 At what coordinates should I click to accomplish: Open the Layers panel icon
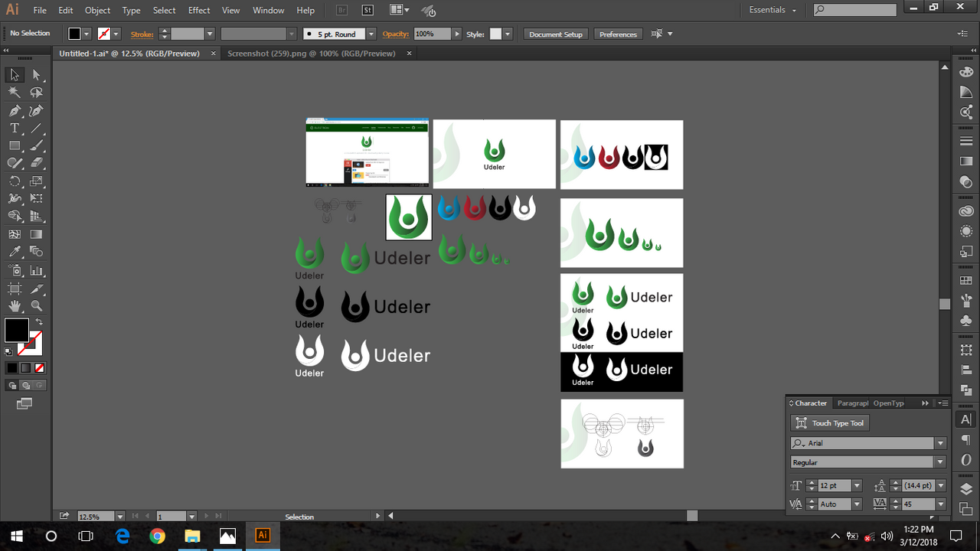click(x=965, y=489)
